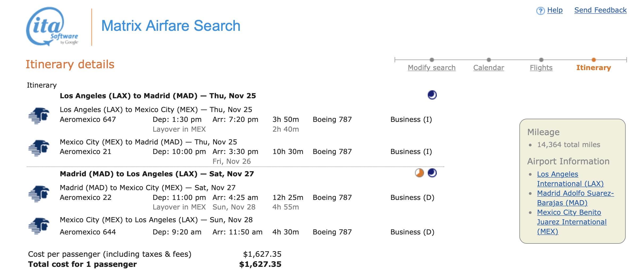
Task: Return to the Flights step
Action: coord(541,68)
